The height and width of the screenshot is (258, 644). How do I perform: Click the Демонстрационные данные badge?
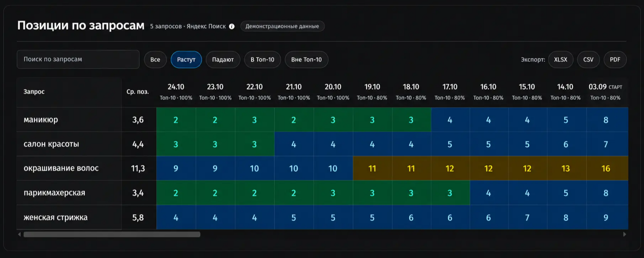coord(282,26)
